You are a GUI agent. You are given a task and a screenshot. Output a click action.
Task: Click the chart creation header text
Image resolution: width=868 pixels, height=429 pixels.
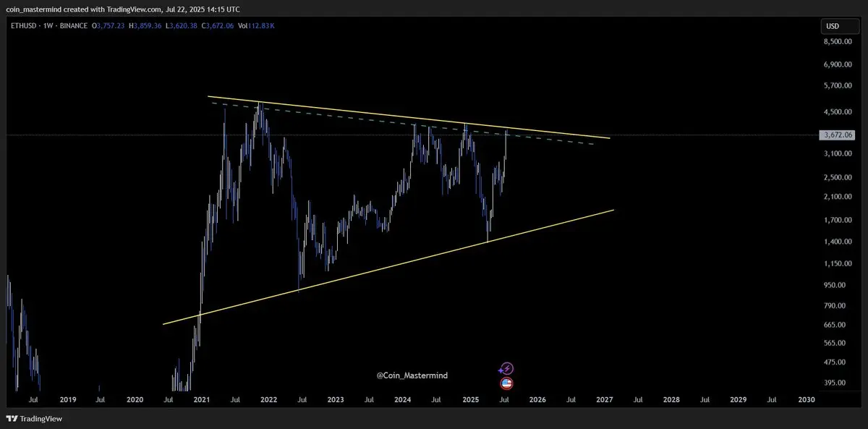(x=123, y=9)
